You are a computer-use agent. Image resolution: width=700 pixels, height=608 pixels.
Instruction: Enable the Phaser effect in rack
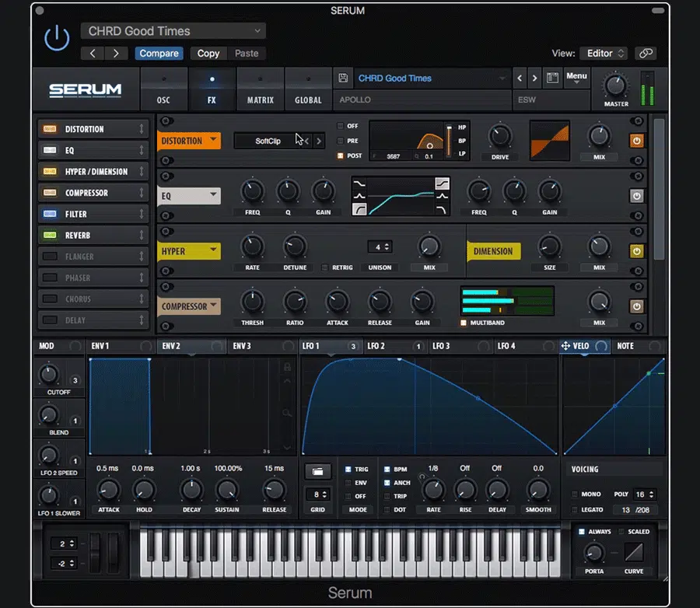(50, 278)
